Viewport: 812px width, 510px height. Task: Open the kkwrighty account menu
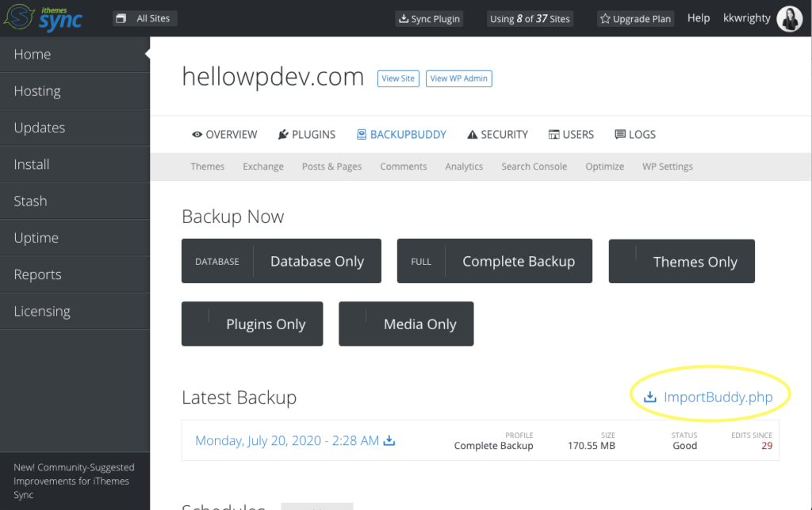(x=747, y=18)
